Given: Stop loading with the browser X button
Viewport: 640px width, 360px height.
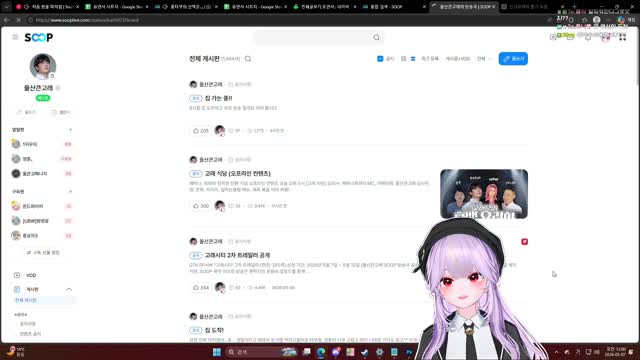Looking at the screenshot, I should (x=19, y=20).
